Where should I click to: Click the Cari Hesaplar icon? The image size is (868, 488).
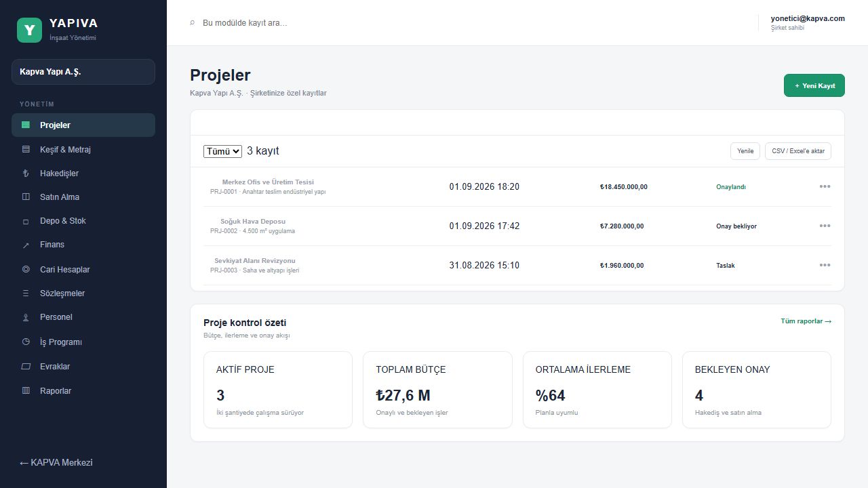26,269
